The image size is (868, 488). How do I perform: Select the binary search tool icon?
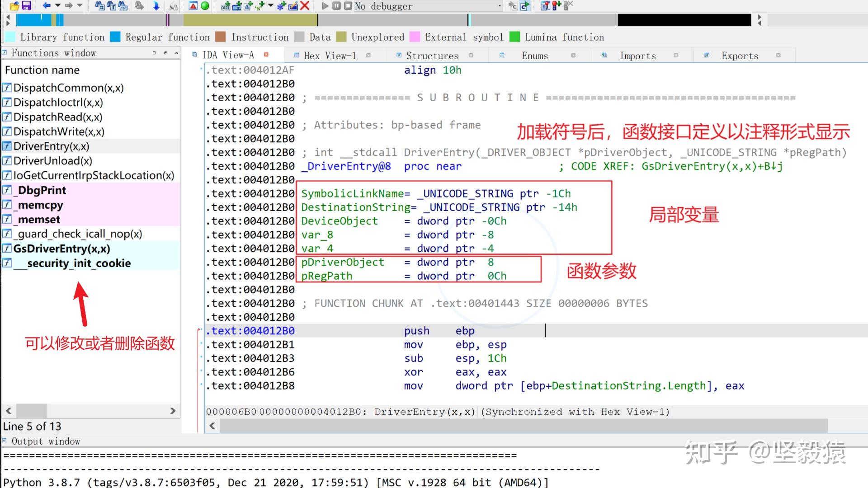click(x=123, y=6)
